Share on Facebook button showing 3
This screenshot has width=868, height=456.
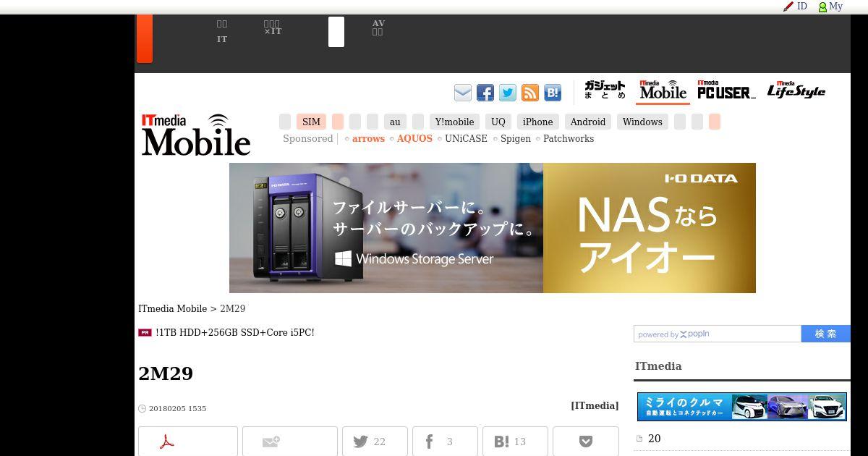[x=445, y=442]
